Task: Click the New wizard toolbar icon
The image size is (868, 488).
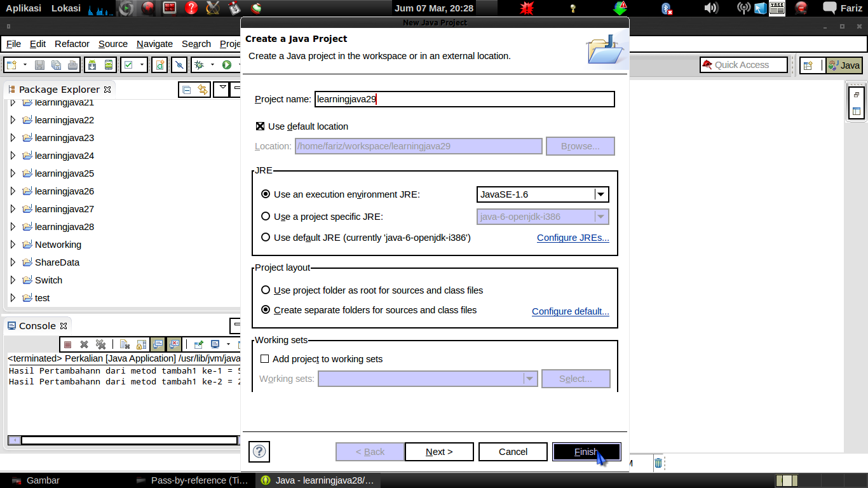Action: (x=11, y=65)
